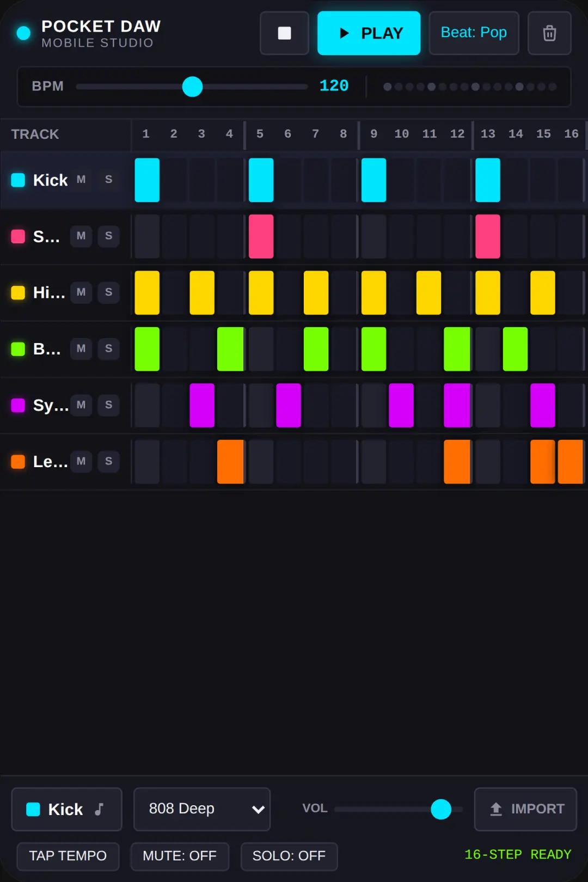
Task: Click the green Bass track color swatch
Action: tap(18, 349)
